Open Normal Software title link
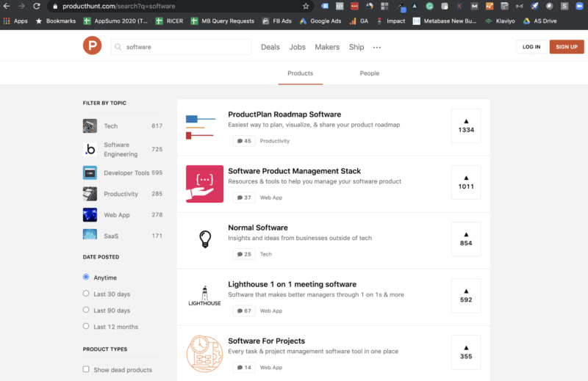588x381 pixels. (x=258, y=228)
